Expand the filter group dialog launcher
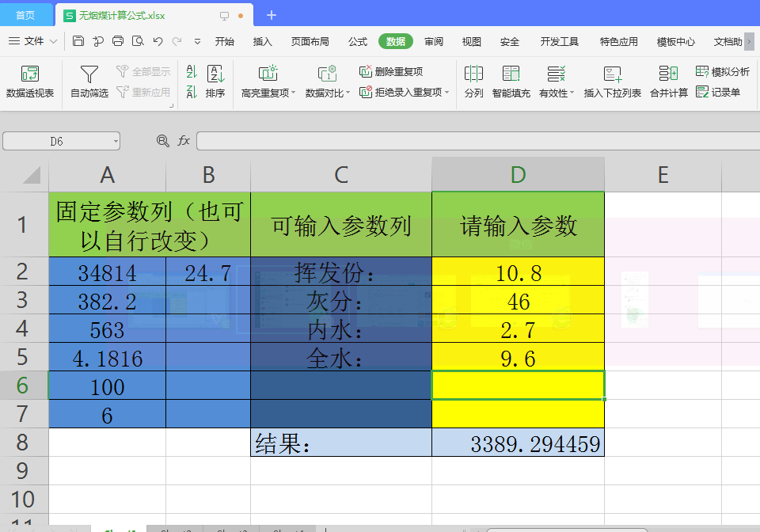760x532 pixels. coord(172,105)
